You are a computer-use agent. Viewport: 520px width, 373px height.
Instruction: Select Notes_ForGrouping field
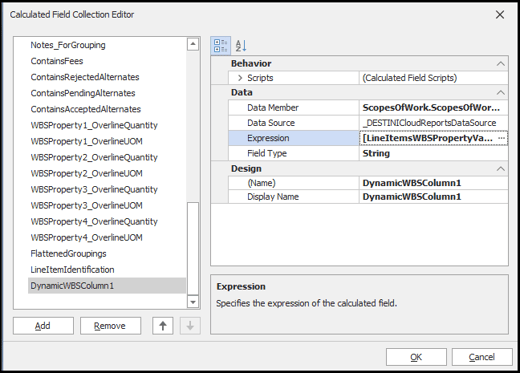pos(68,45)
